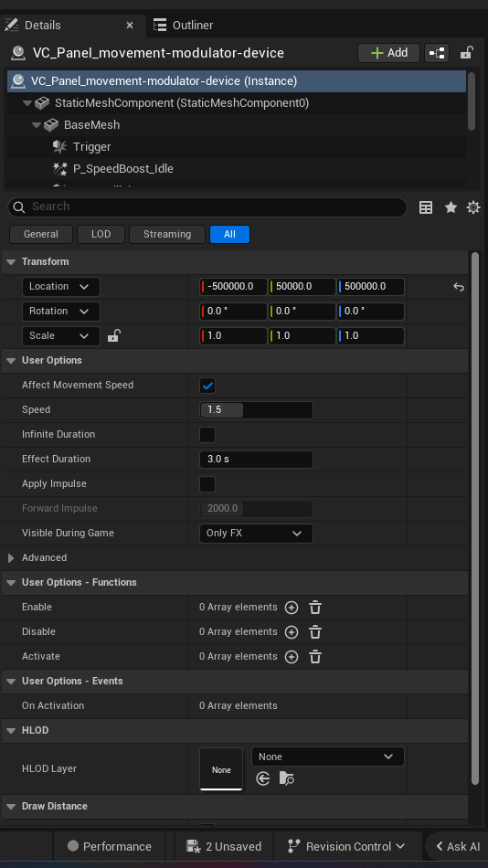This screenshot has height=868, width=488.
Task: Collapse the Transform section
Action: coord(11,262)
